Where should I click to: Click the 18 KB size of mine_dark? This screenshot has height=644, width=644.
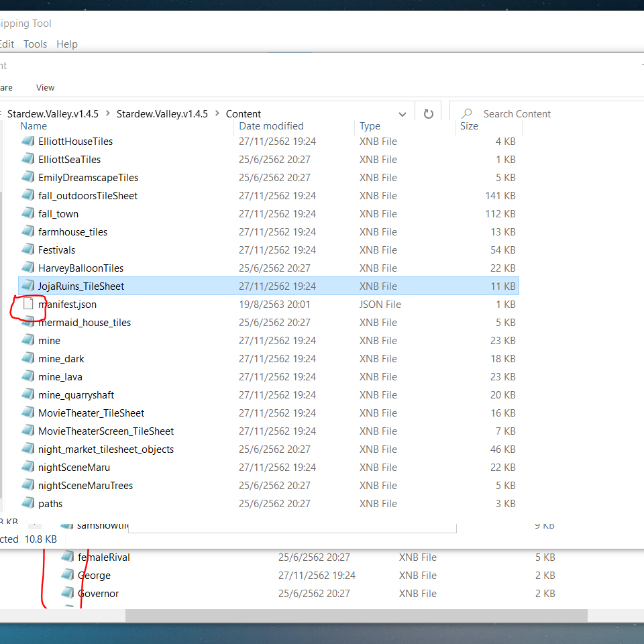coord(502,358)
